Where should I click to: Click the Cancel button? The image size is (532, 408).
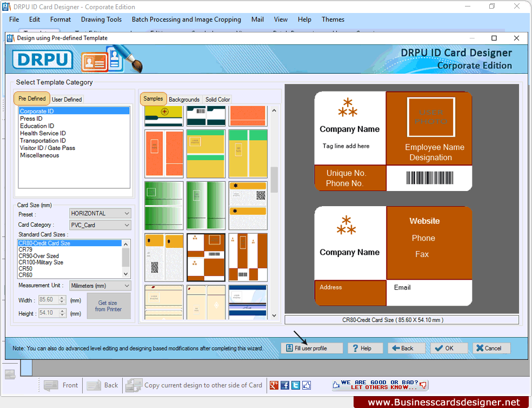click(491, 348)
